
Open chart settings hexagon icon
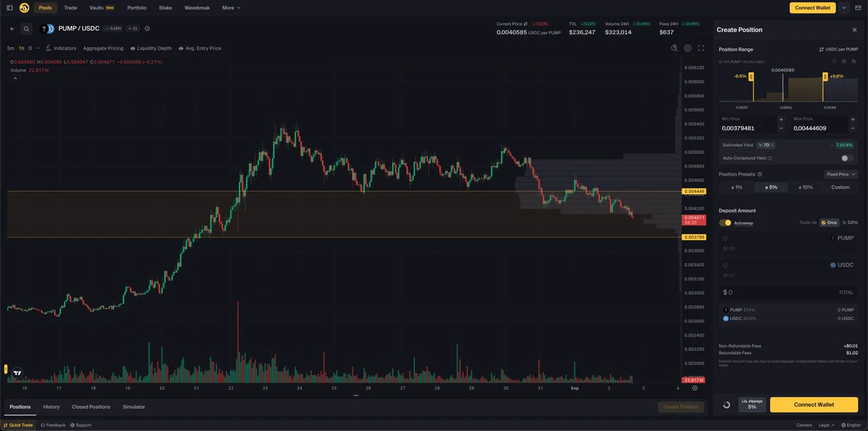click(x=688, y=48)
